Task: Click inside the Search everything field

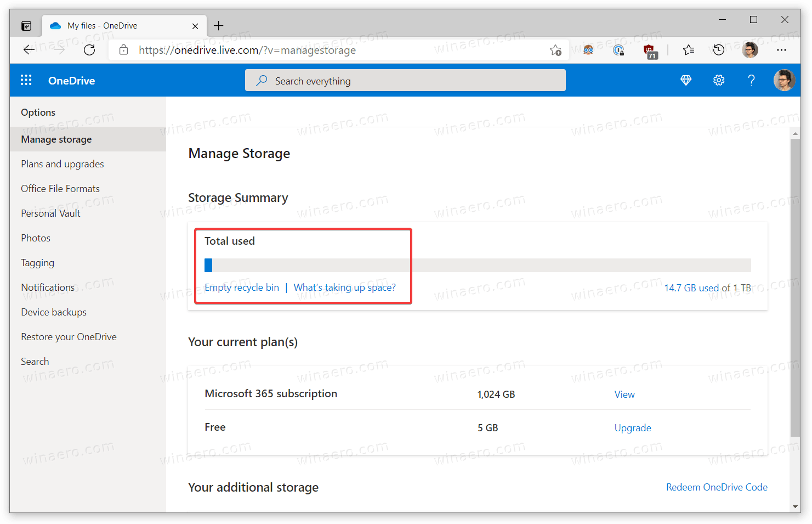Action: (406, 80)
